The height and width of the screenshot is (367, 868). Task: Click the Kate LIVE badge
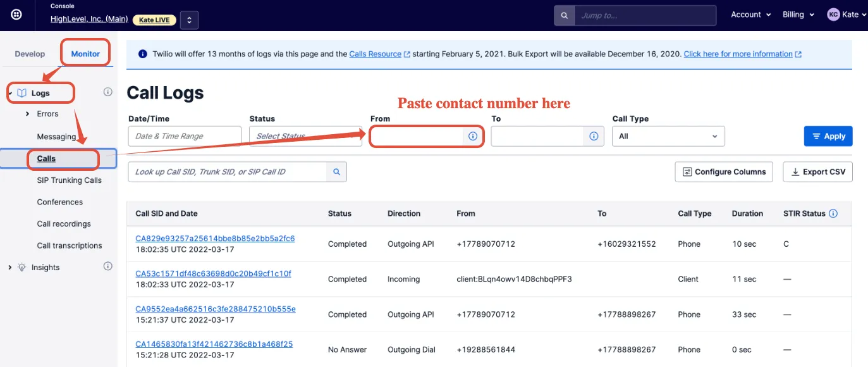(154, 20)
